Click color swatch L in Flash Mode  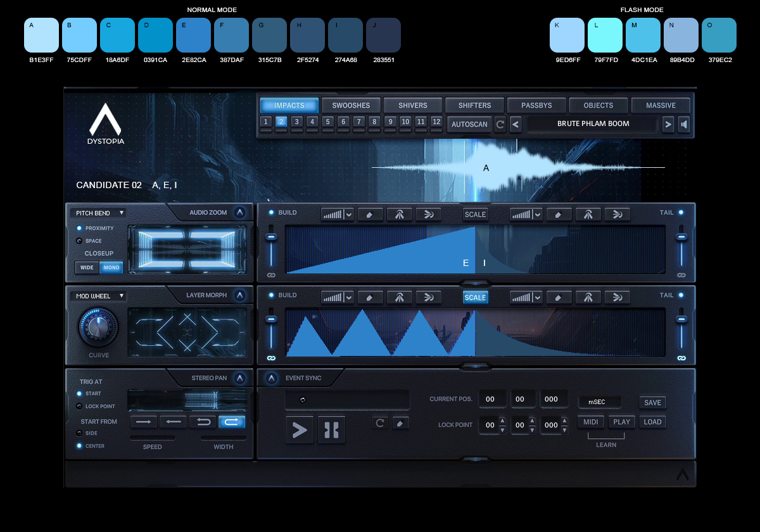(605, 35)
